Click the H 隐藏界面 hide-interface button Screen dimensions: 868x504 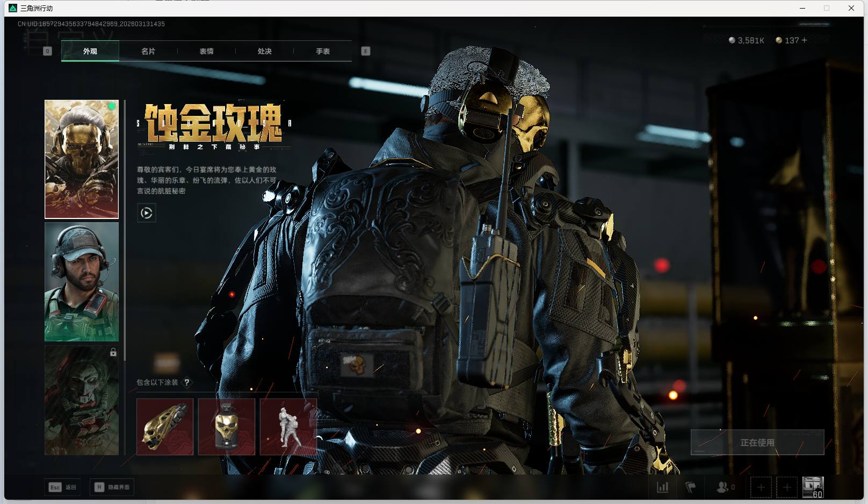pyautogui.click(x=112, y=487)
